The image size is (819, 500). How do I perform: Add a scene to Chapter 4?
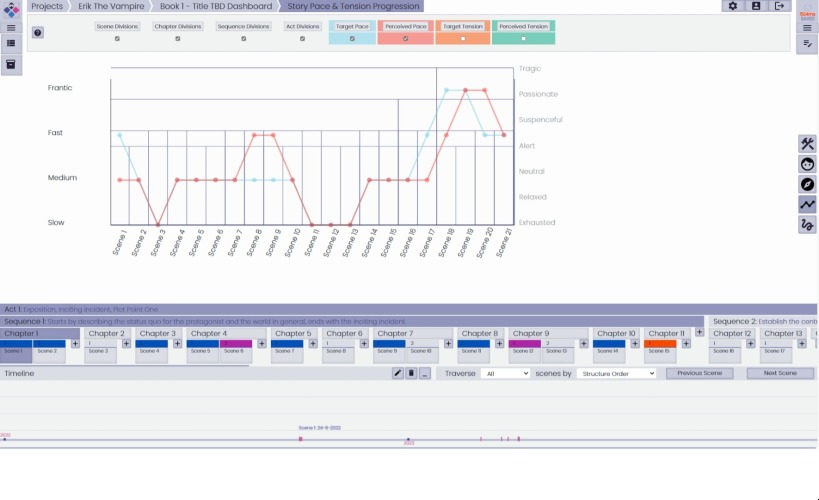coord(262,344)
